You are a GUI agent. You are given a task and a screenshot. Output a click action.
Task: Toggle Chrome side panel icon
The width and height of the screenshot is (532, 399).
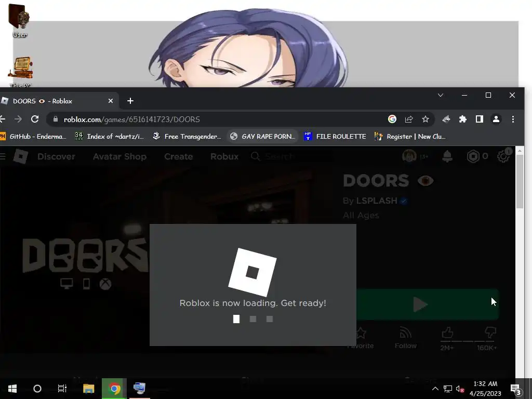click(480, 119)
